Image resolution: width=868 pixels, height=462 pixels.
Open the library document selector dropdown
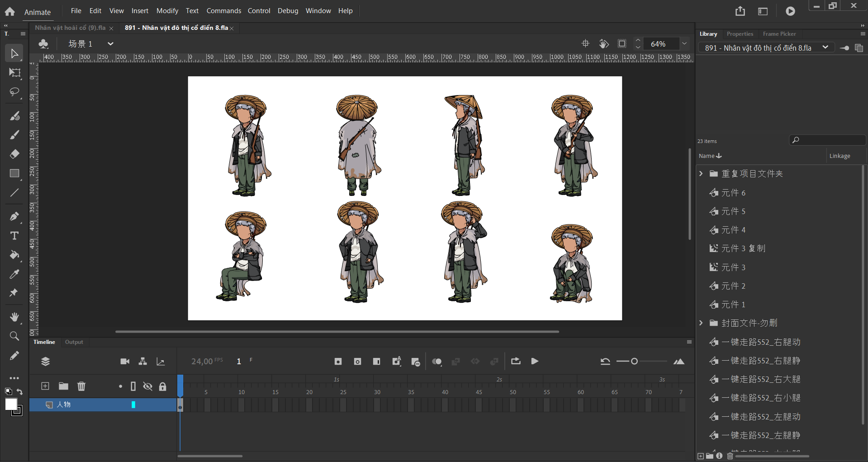[825, 48]
